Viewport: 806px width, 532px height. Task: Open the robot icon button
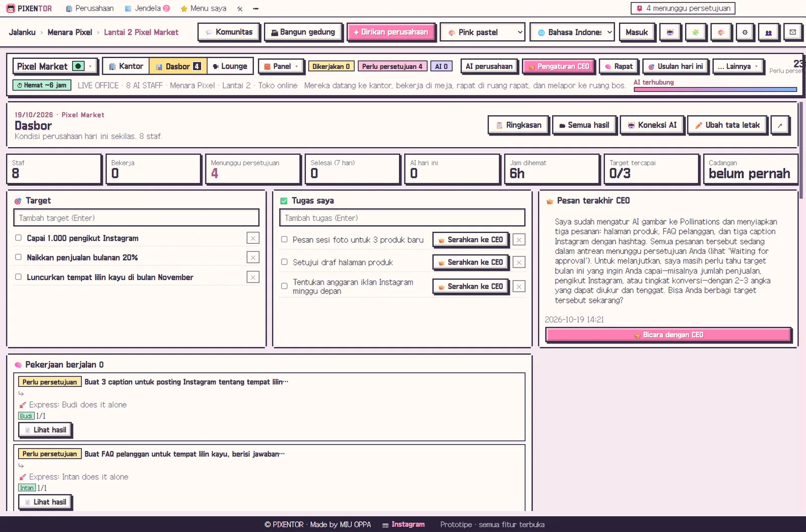pyautogui.click(x=670, y=32)
